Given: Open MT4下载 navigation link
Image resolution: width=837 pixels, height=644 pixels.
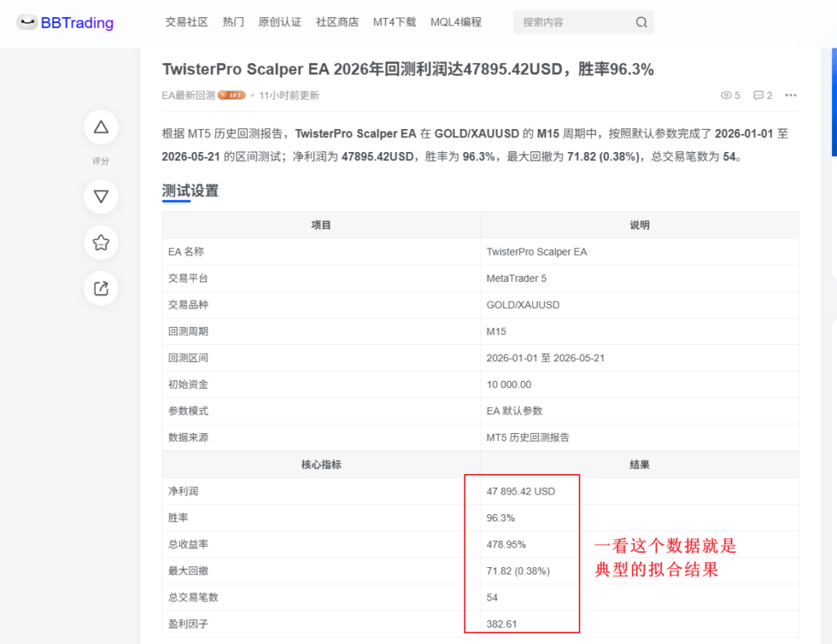Looking at the screenshot, I should pos(395,22).
